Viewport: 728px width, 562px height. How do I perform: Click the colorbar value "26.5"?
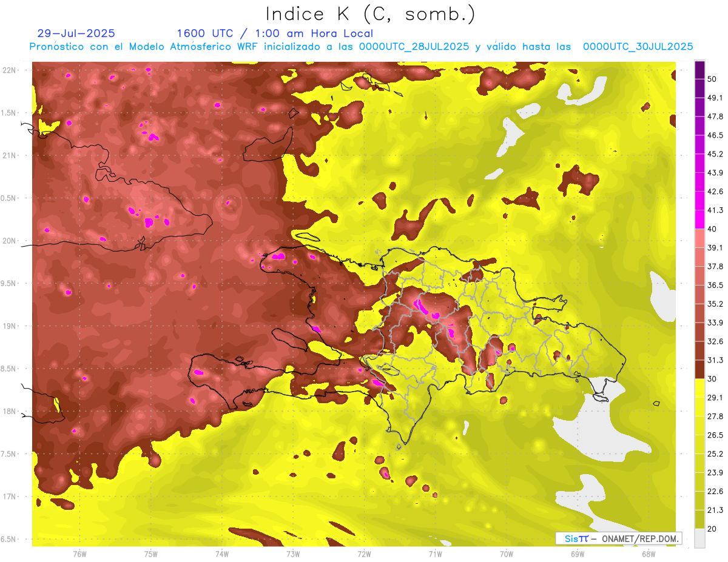(x=715, y=435)
